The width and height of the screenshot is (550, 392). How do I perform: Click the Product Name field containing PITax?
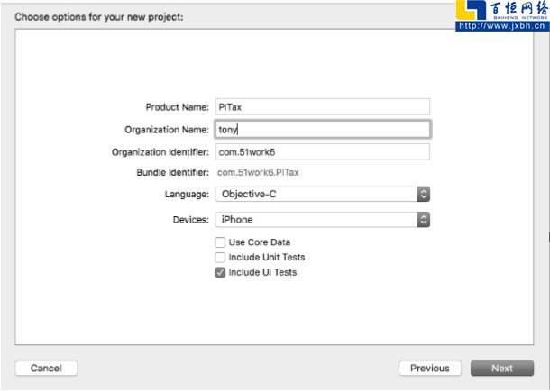pyautogui.click(x=322, y=106)
